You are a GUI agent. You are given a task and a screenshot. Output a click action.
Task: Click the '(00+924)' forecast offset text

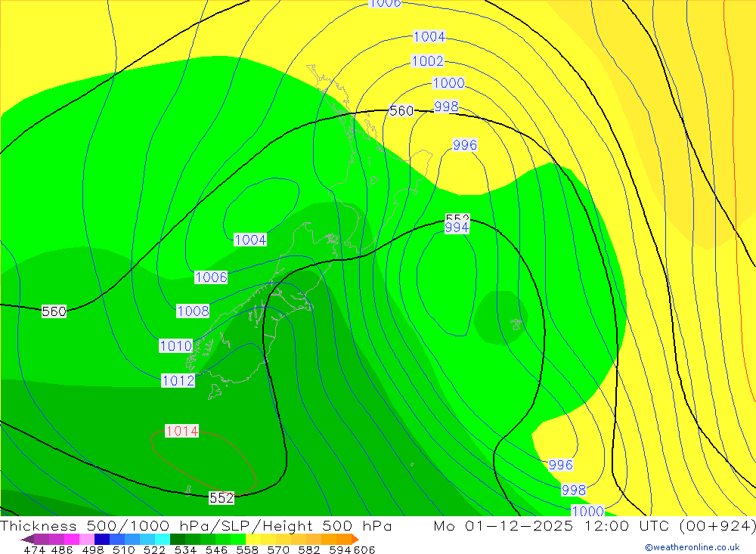[717, 525]
